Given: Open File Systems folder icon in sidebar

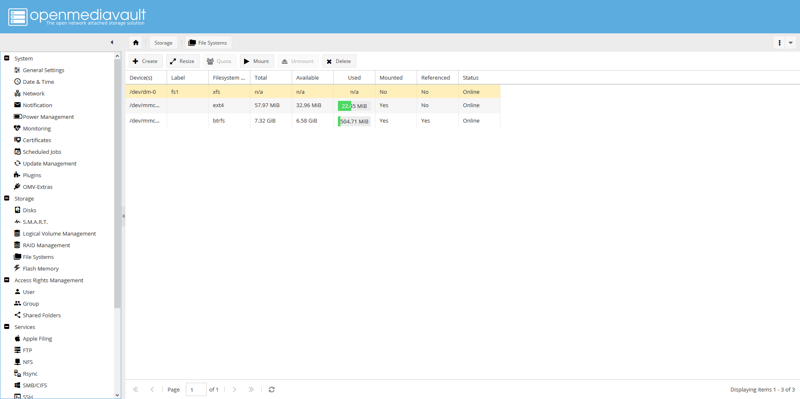Looking at the screenshot, I should (x=17, y=257).
